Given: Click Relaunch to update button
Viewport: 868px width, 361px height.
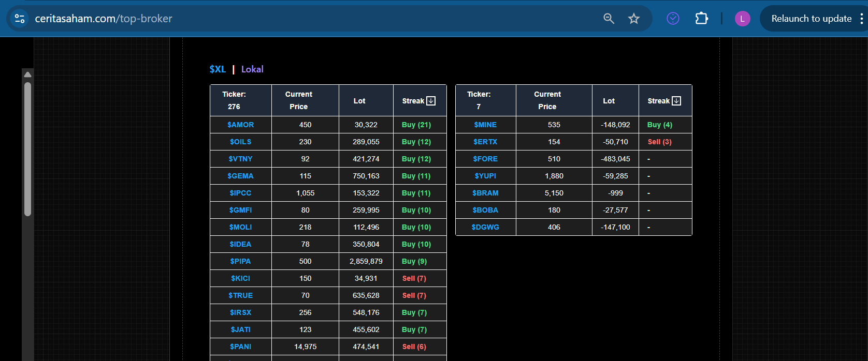Looking at the screenshot, I should pos(811,19).
